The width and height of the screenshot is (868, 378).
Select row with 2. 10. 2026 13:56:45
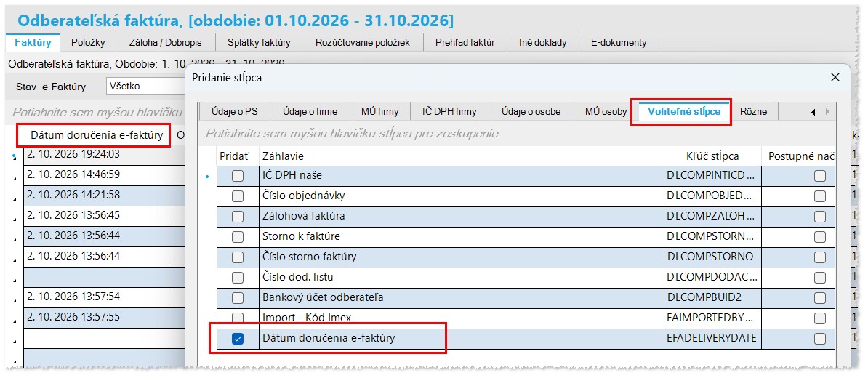click(x=96, y=215)
